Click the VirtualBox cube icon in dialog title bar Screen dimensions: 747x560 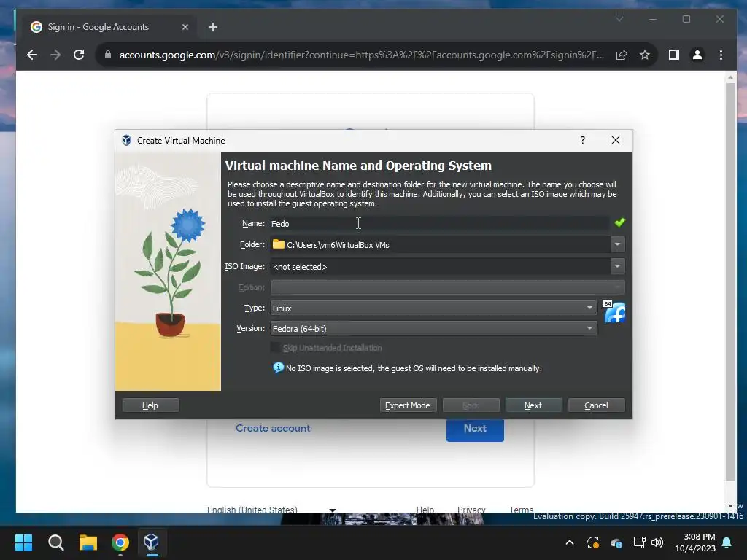click(x=126, y=140)
